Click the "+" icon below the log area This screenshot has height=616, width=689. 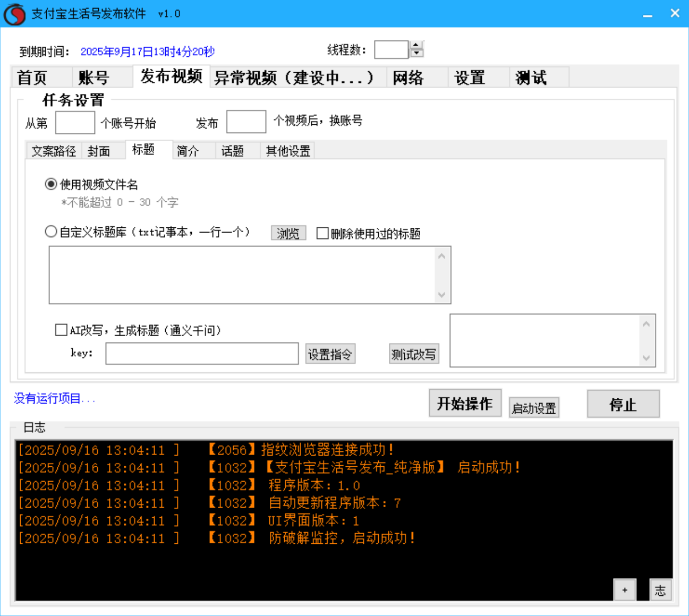pyautogui.click(x=624, y=589)
